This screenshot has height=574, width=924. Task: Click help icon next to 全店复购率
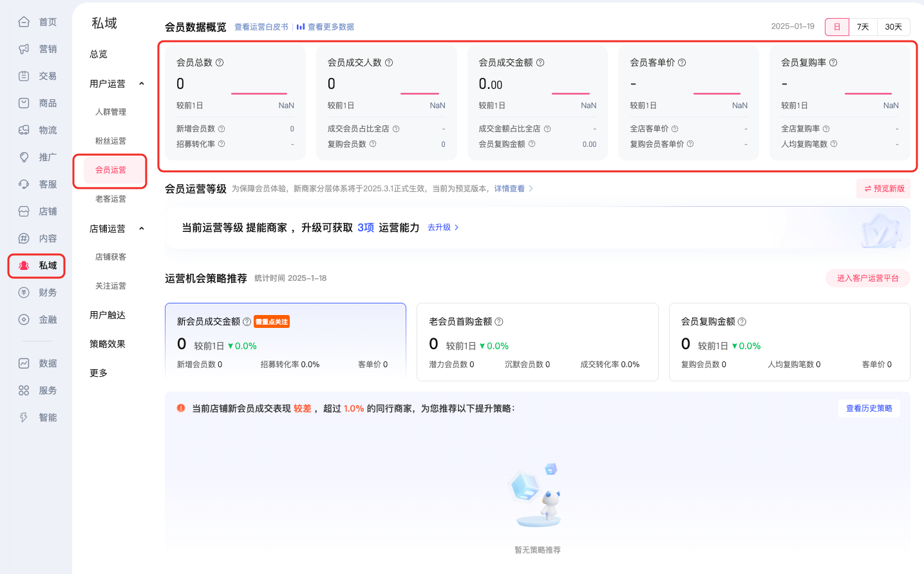826,129
